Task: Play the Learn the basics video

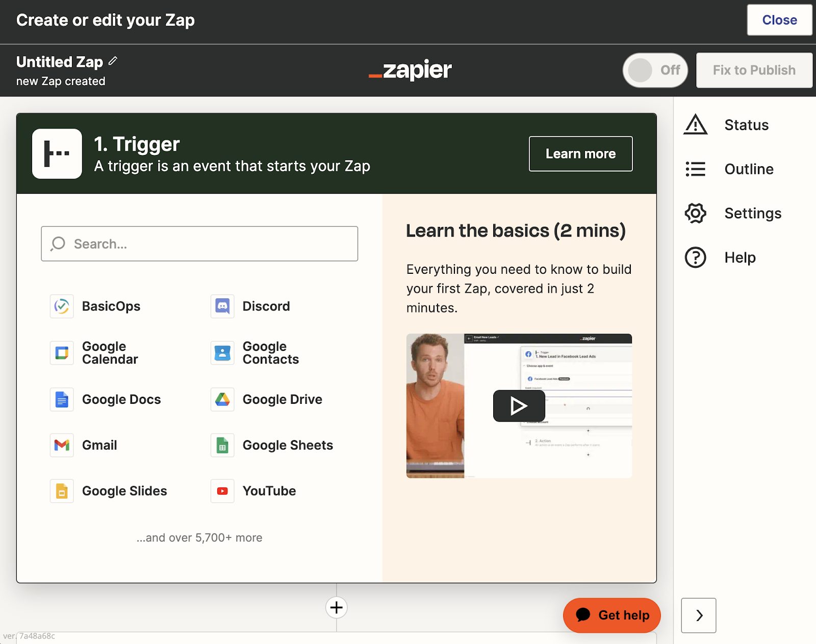Action: click(x=519, y=406)
